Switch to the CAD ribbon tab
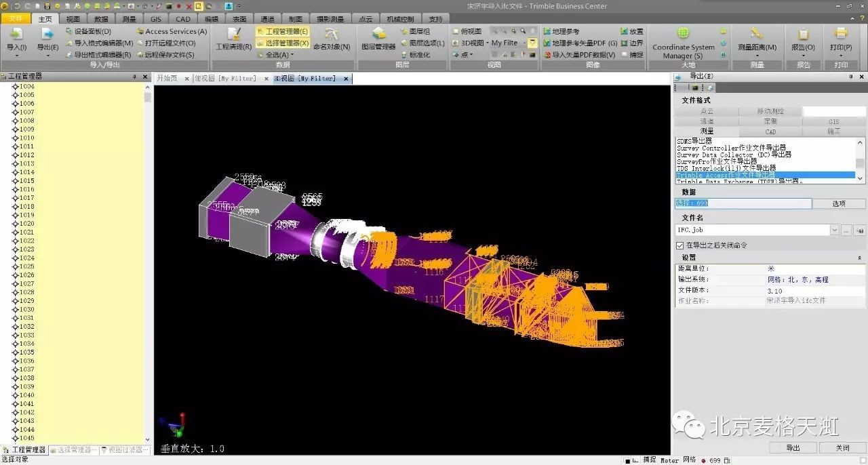The width and height of the screenshot is (868, 465). click(x=183, y=19)
